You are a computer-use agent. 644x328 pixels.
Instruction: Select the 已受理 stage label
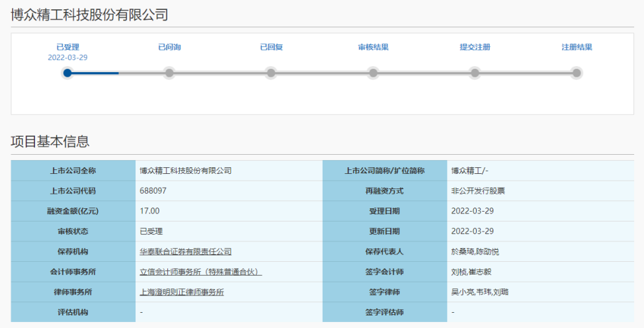click(67, 47)
